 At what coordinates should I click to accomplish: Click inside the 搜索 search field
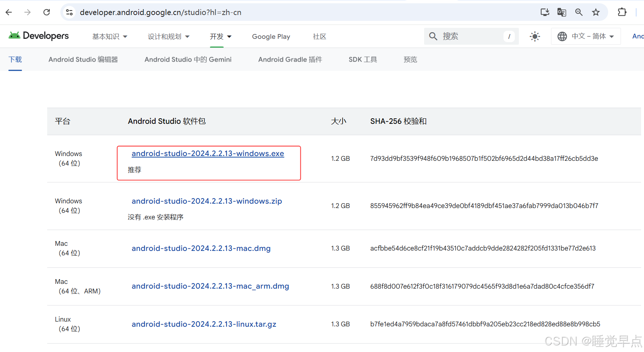pyautogui.click(x=468, y=36)
